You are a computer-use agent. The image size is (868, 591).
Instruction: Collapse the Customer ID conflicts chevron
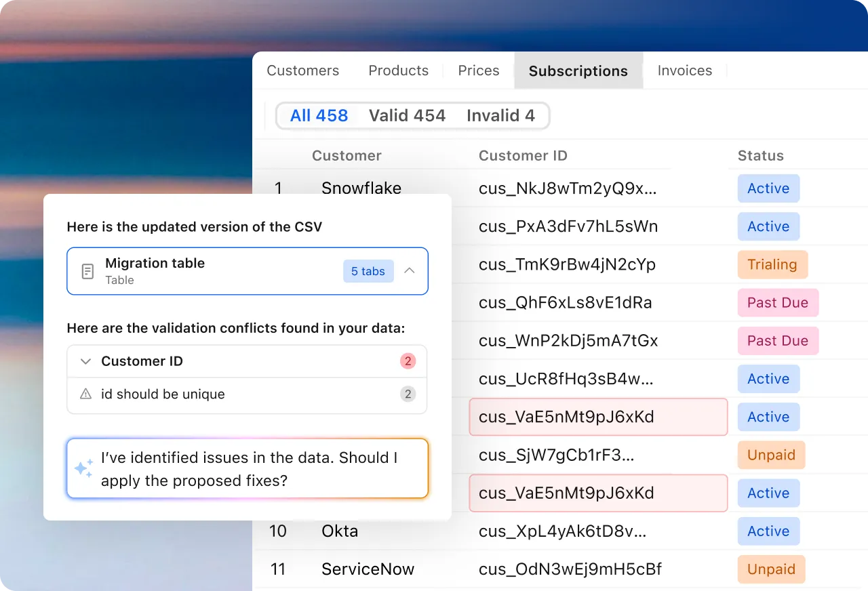pos(85,361)
